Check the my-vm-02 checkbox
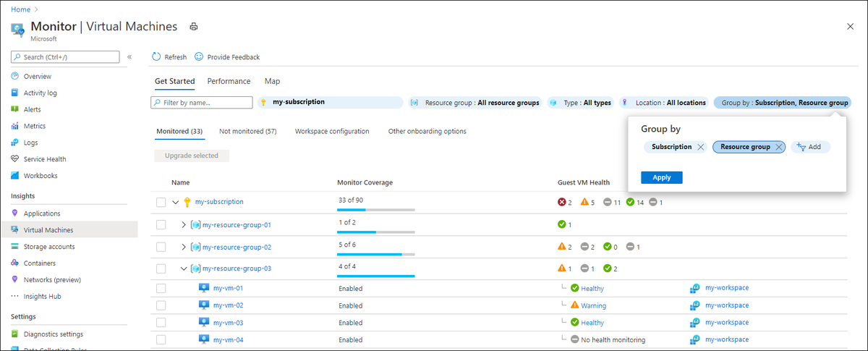This screenshot has height=351, width=868. (161, 305)
